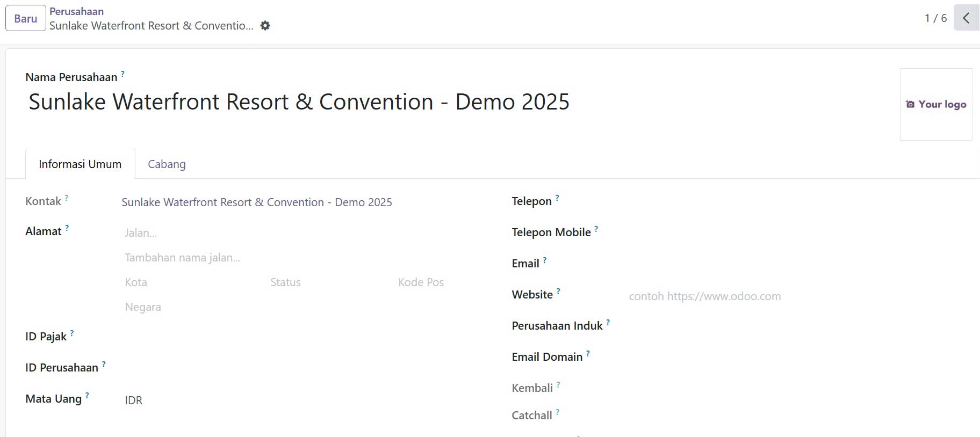Go to the previous record arrow
This screenshot has width=980, height=437.
(967, 18)
